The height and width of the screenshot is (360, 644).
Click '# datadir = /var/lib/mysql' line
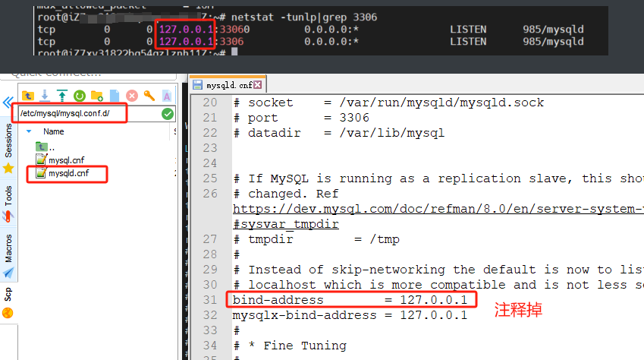click(339, 133)
